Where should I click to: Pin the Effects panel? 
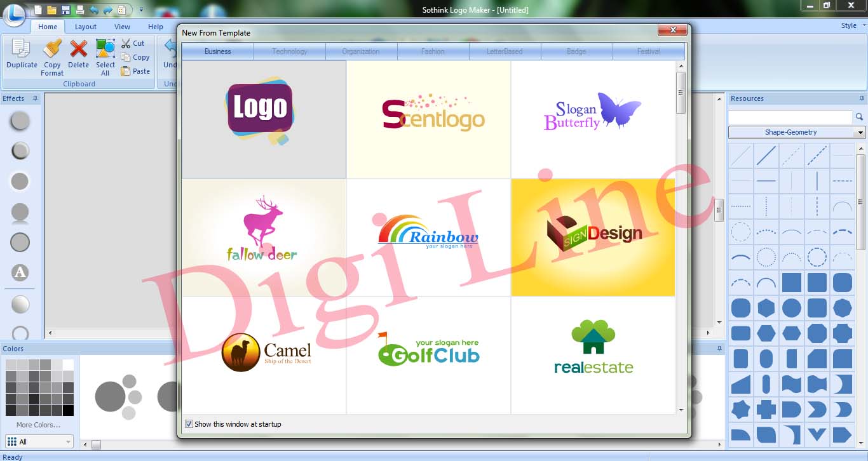36,98
